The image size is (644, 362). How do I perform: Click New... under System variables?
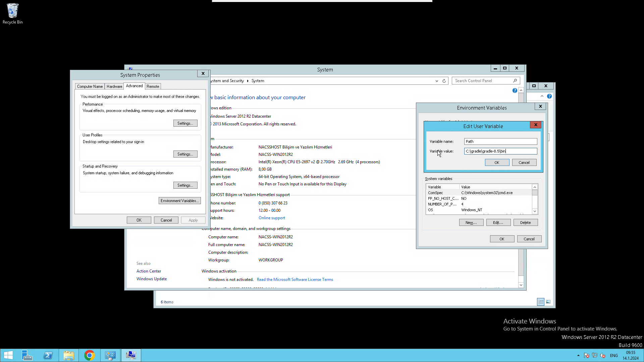471,223
